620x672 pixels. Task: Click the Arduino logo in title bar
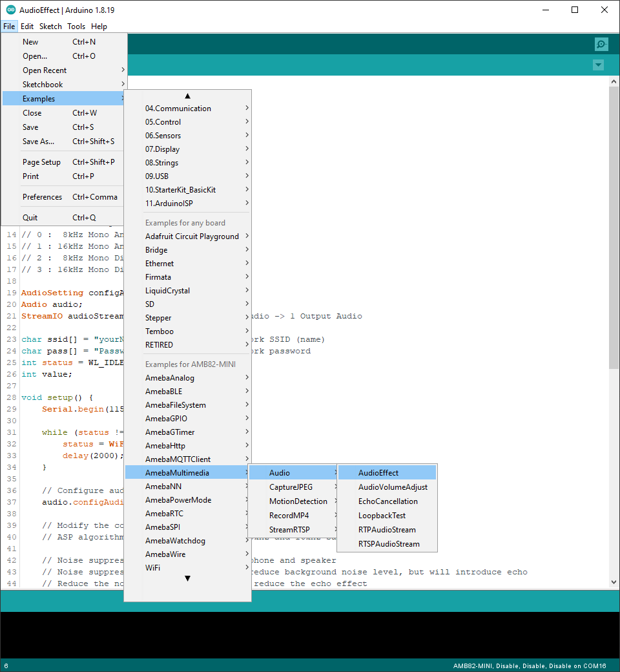pos(11,10)
